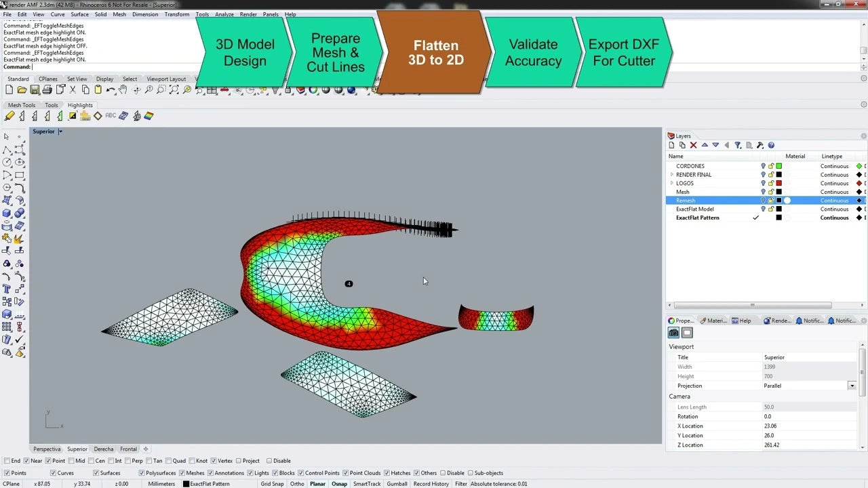The image size is (868, 488).
Task: Open the Mesh menu
Action: 119,14
